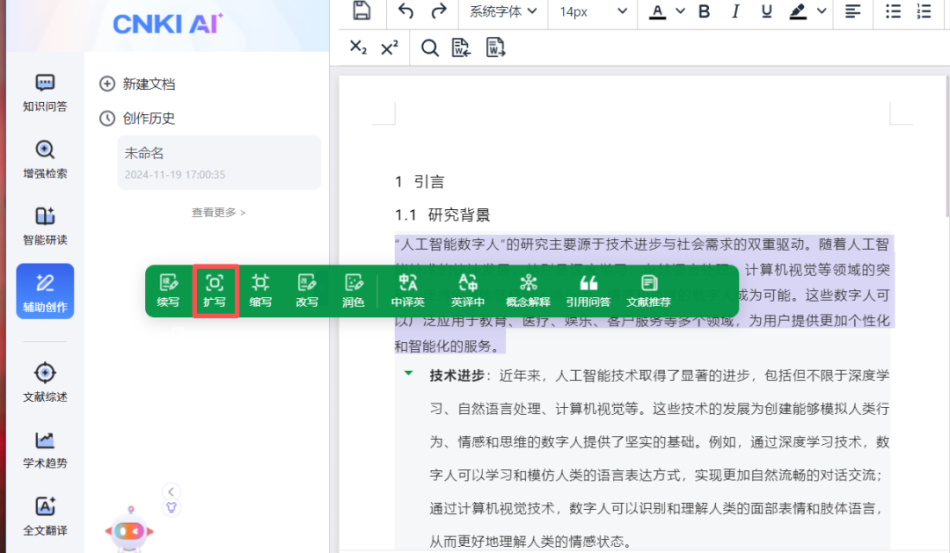This screenshot has height=553, width=950.
Task: Choose the 缩写 (condense) tool
Action: click(x=260, y=290)
